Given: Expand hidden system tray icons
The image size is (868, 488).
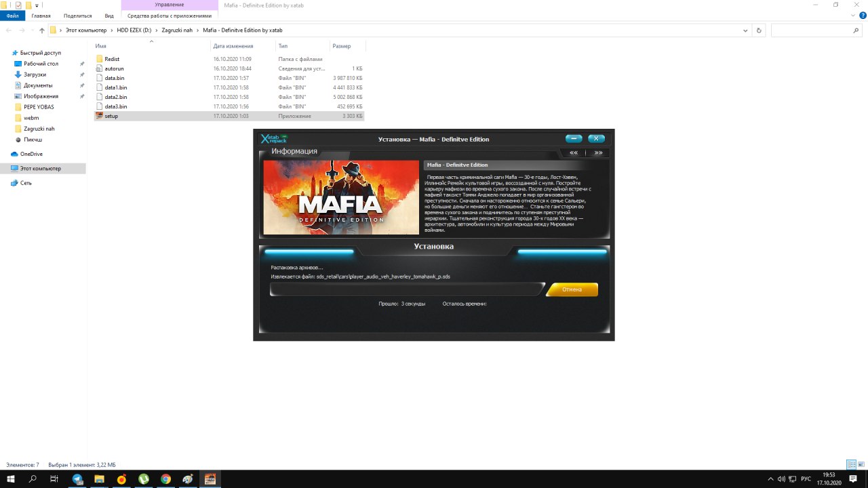Looking at the screenshot, I should 770,479.
